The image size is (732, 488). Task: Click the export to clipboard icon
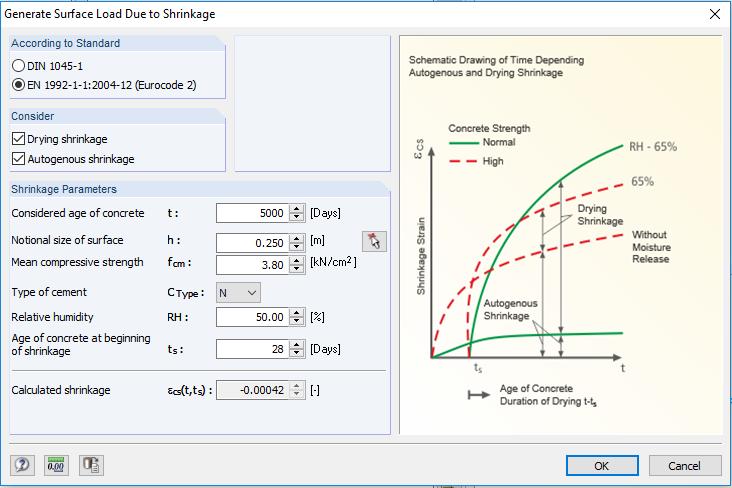tap(91, 465)
